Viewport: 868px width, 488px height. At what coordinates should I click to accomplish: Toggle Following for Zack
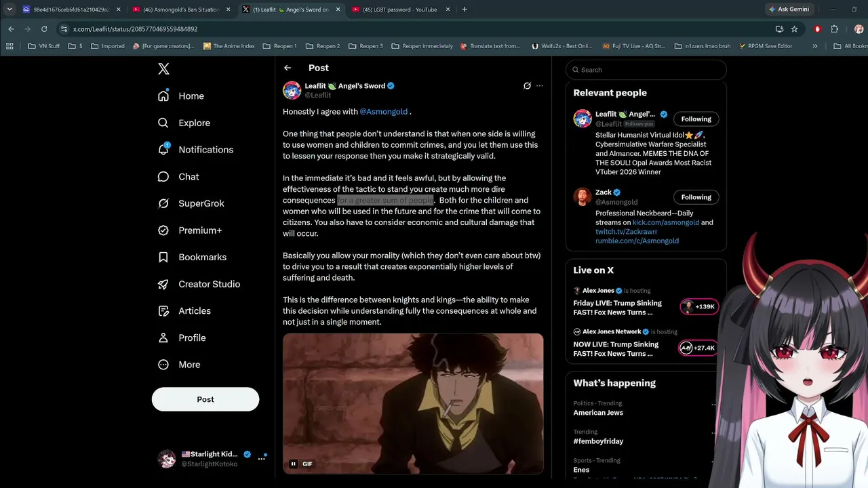point(696,197)
